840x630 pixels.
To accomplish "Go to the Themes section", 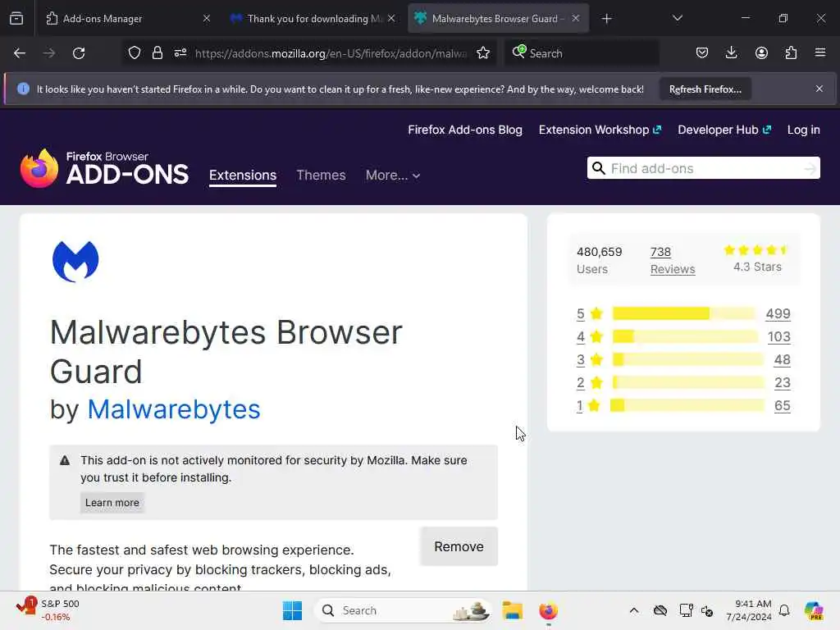I will click(x=321, y=176).
